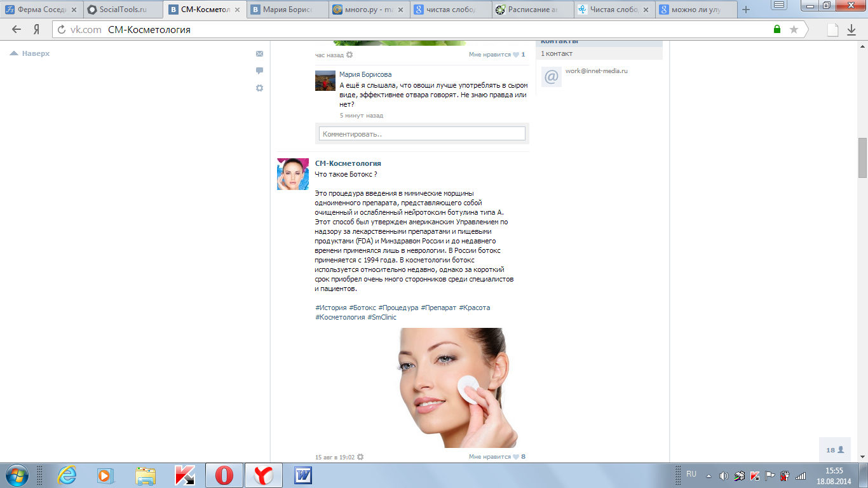The image size is (868, 488).
Task: Switch to много.ру tab
Action: click(369, 10)
